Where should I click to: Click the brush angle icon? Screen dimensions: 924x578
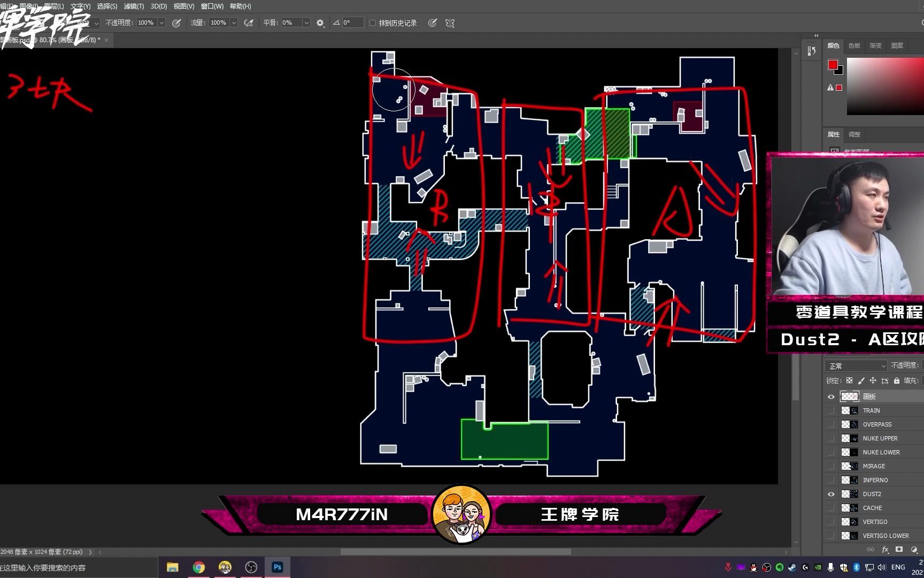click(x=336, y=22)
